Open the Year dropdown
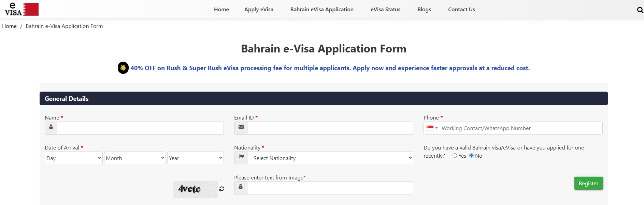Screen dimensions: 644x205 [196, 158]
